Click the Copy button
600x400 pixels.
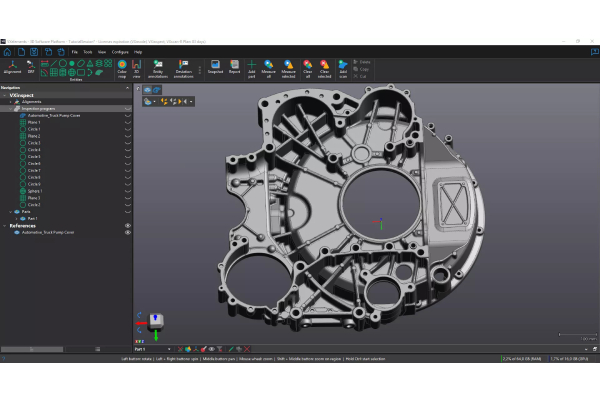(x=361, y=69)
